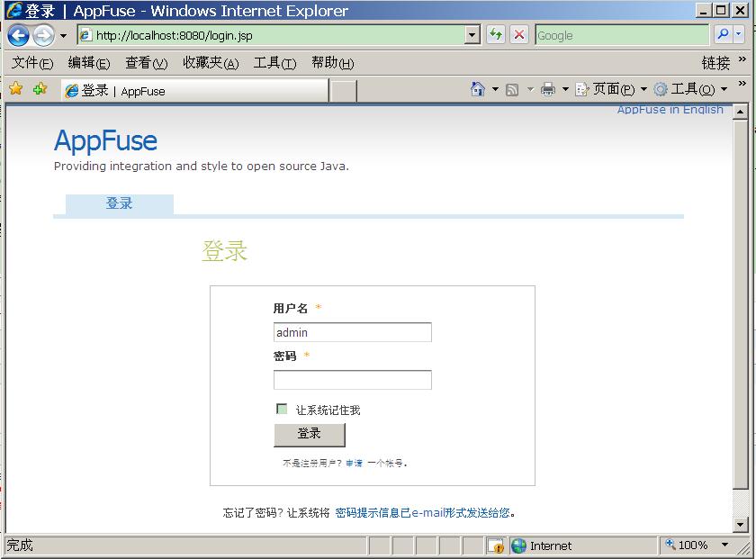Click the Internet zone globe icon
This screenshot has height=559, width=756.
point(518,546)
